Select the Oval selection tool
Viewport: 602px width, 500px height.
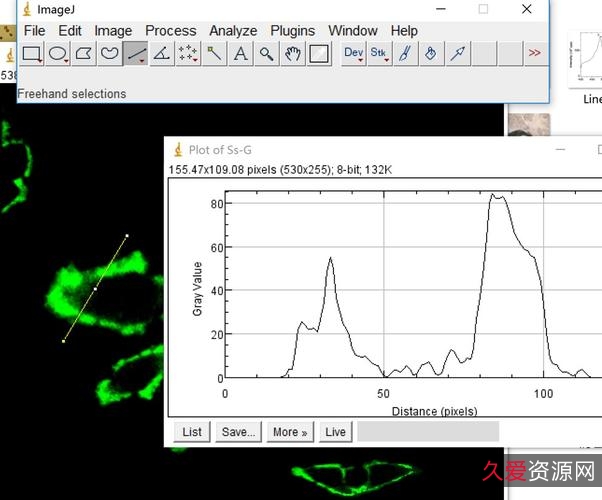(x=58, y=54)
